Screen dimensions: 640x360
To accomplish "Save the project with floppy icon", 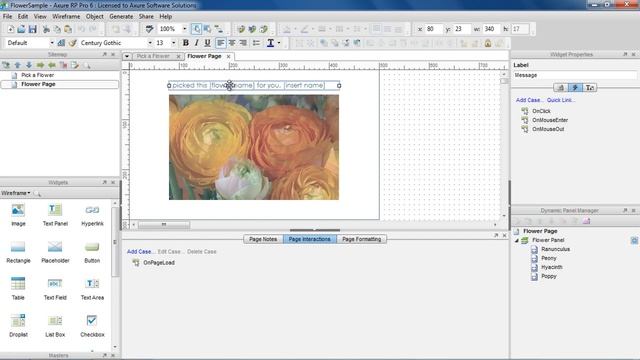I will (33, 29).
